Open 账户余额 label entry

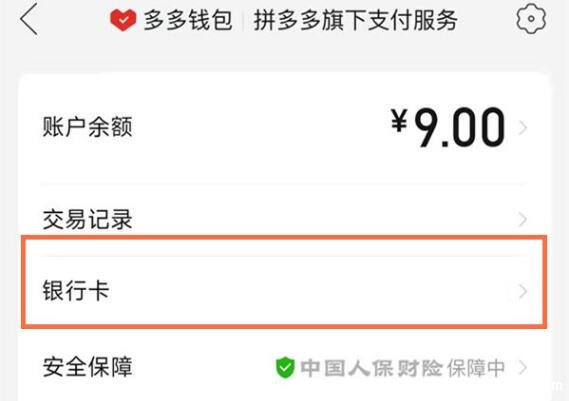87,127
